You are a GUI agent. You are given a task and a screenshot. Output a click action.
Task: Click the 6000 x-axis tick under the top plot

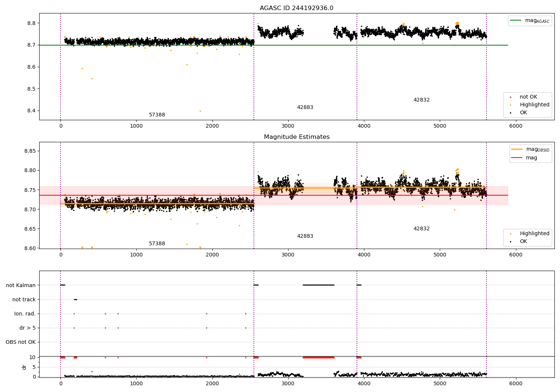tap(516, 126)
